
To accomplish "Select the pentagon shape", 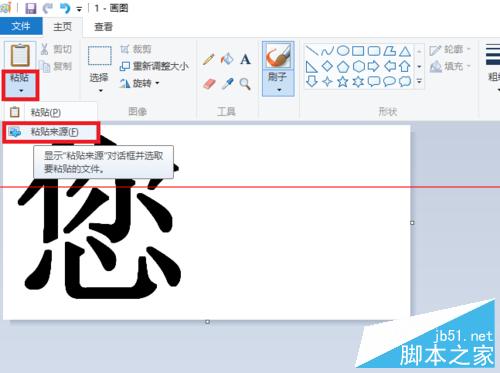I will click(343, 66).
